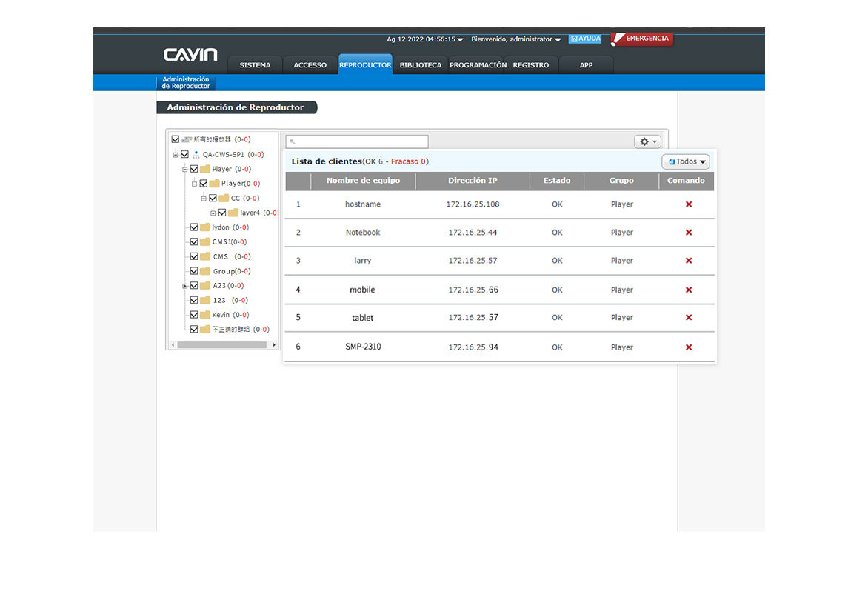The height and width of the screenshot is (600, 868).
Task: Click the red X for hostname row
Action: (x=689, y=204)
